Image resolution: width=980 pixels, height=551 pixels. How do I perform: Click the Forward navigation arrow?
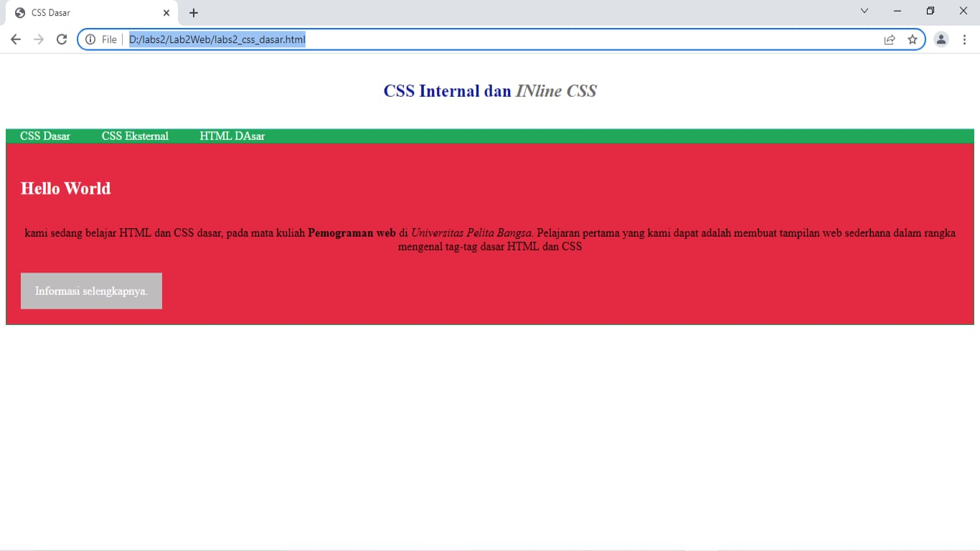point(38,39)
